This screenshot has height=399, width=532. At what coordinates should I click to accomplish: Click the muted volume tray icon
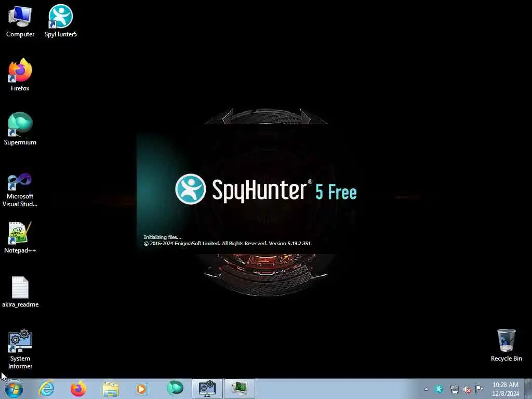pyautogui.click(x=467, y=389)
